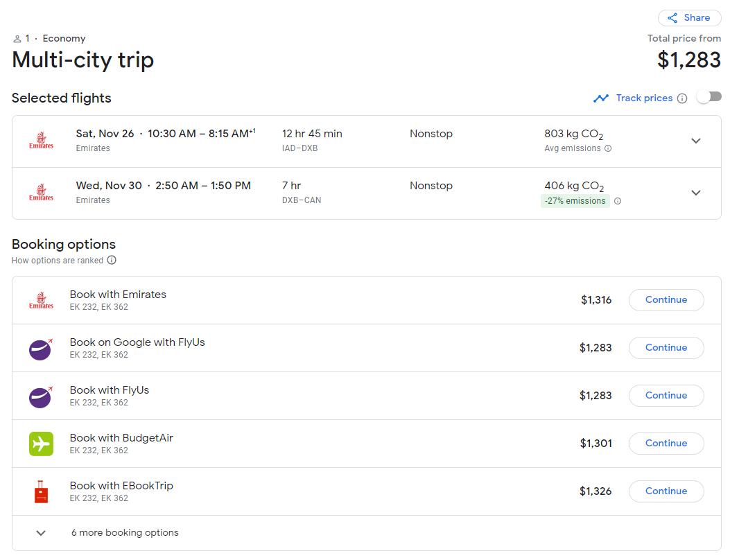Viewport: 730px width, 560px height.
Task: Click the red EBookTrip suitcase icon
Action: click(x=41, y=491)
